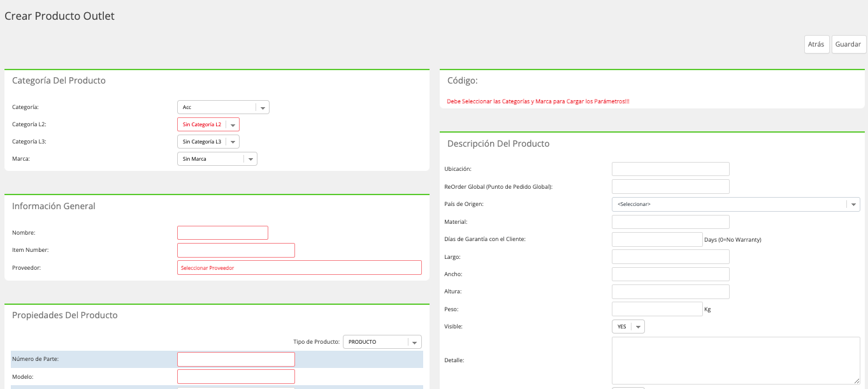Toggle the Visible YES dropdown

[x=628, y=327]
